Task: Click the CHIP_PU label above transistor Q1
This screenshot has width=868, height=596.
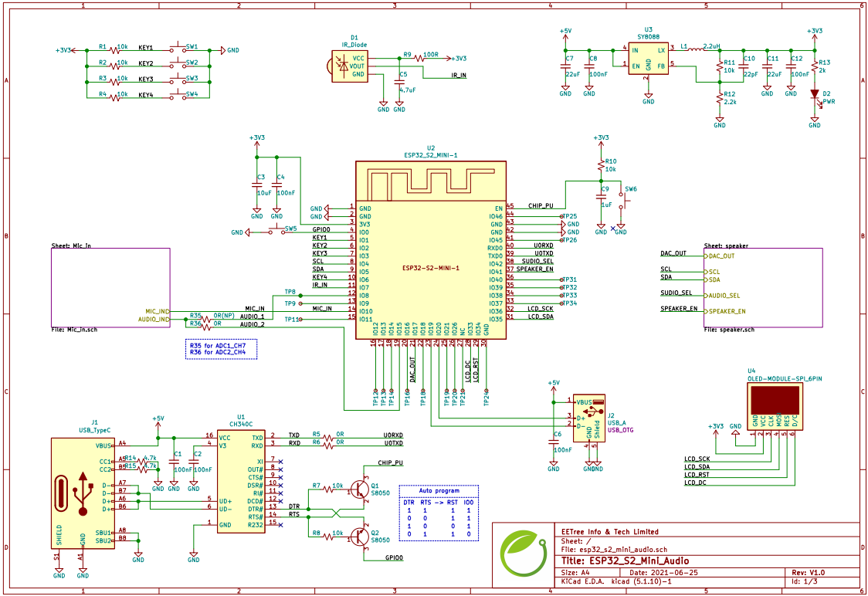Action: [390, 462]
